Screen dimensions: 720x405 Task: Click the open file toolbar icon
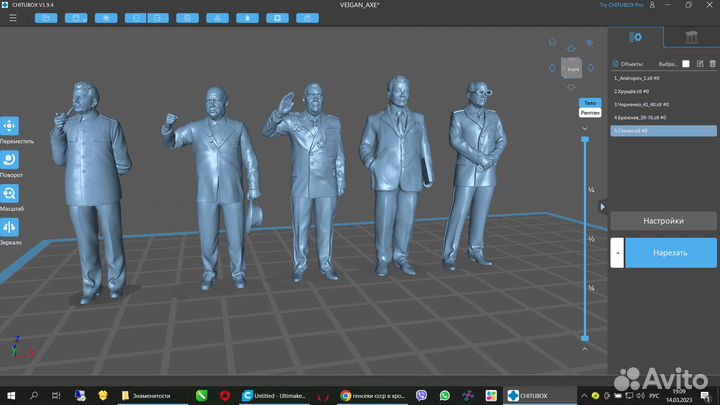(47, 19)
